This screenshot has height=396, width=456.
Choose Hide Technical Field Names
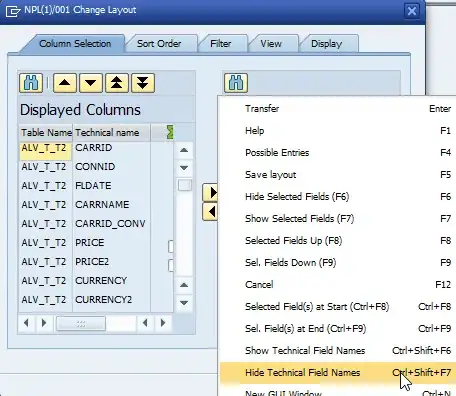(x=337, y=373)
